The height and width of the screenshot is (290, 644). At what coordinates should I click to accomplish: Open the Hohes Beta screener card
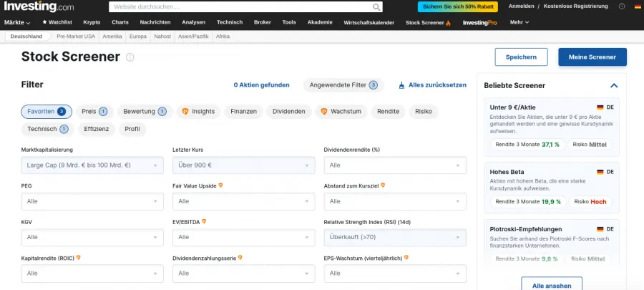[552, 188]
